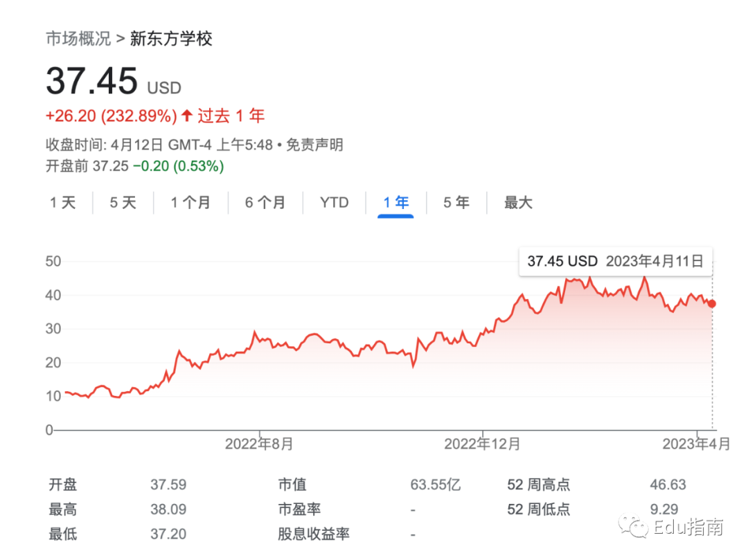Click the +26.20 (232.89%) change text
The image size is (748, 560).
(x=111, y=116)
